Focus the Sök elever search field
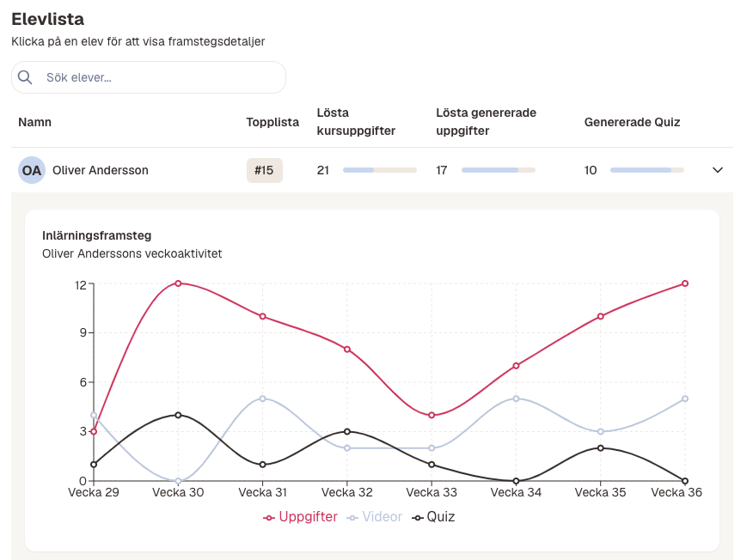This screenshot has height=560, width=747. coord(149,77)
